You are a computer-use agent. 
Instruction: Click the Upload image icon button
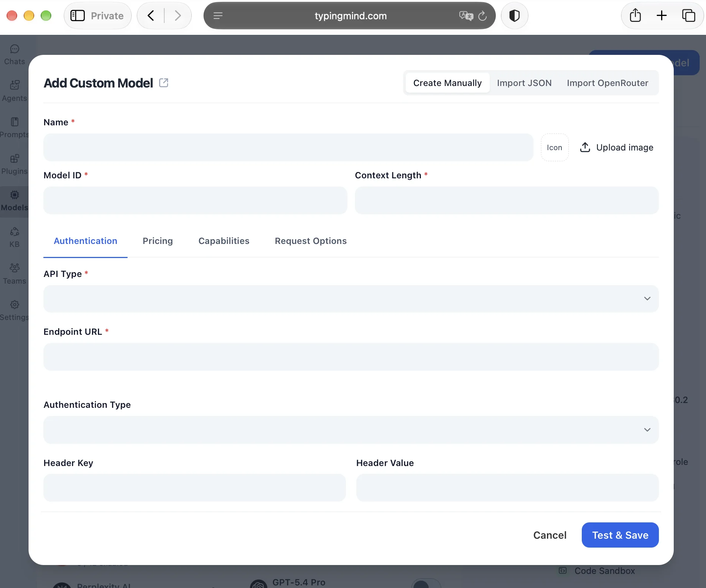click(x=616, y=148)
